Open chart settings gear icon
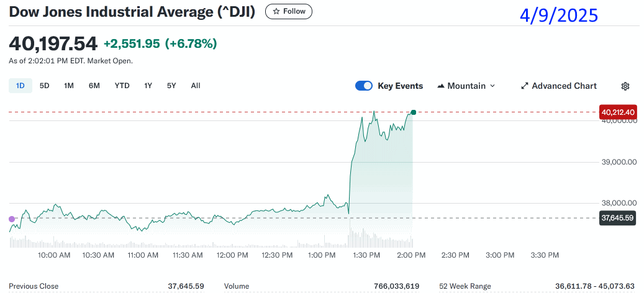The image size is (644, 293). (x=625, y=86)
